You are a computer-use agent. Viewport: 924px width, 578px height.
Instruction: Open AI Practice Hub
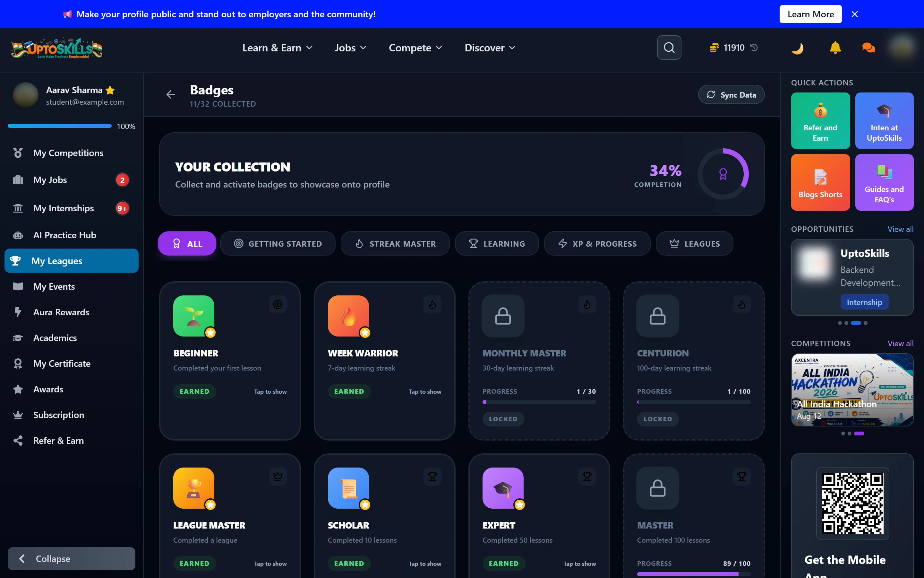[x=72, y=235]
